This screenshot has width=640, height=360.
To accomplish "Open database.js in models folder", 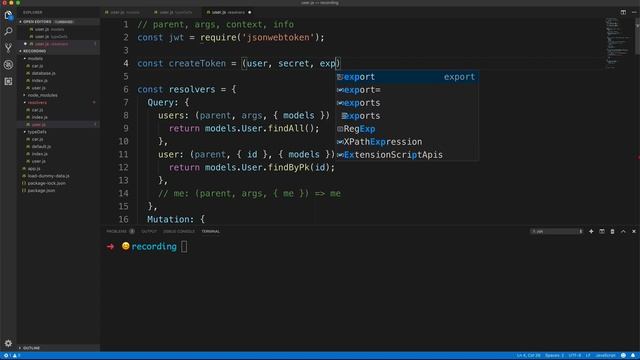I will click(x=43, y=73).
